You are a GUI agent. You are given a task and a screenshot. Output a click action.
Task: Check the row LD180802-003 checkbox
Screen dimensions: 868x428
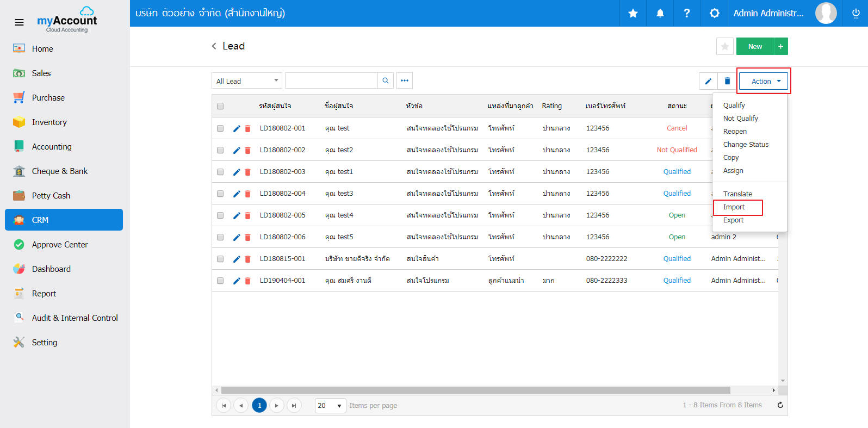click(220, 172)
